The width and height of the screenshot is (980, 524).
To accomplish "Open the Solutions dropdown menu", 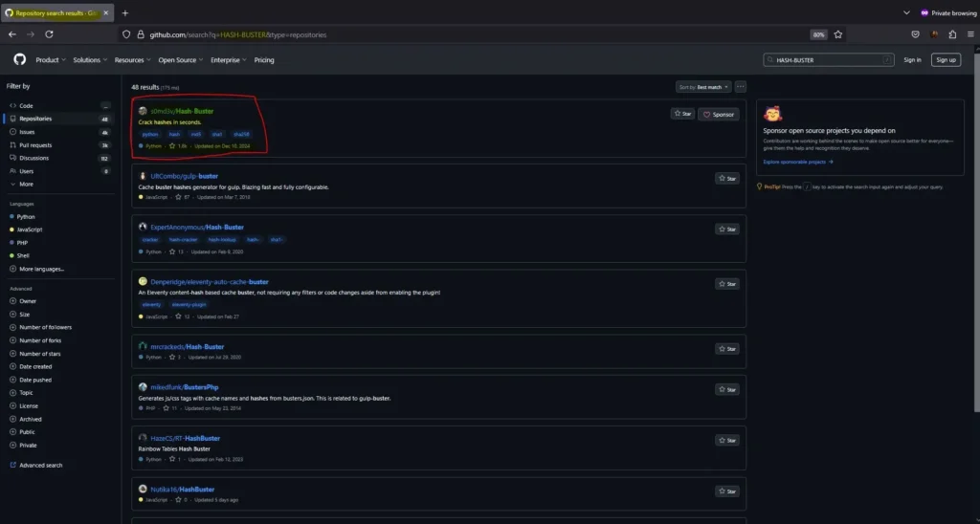I will coord(90,60).
